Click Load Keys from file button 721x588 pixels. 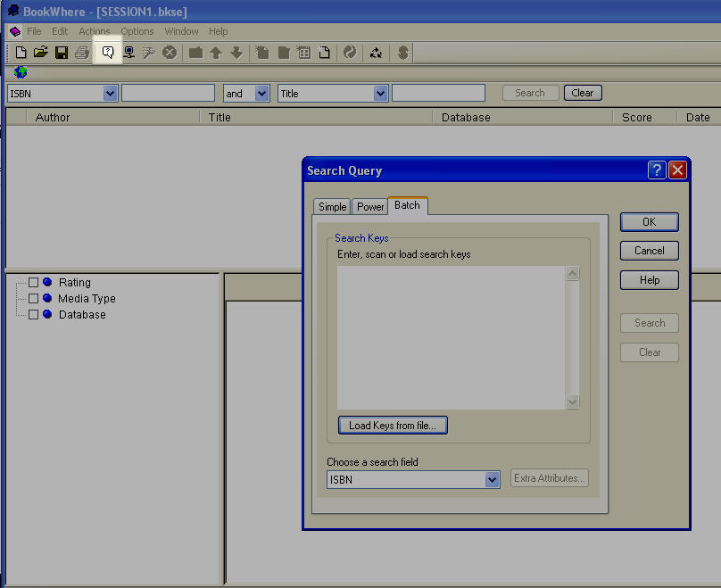[393, 426]
